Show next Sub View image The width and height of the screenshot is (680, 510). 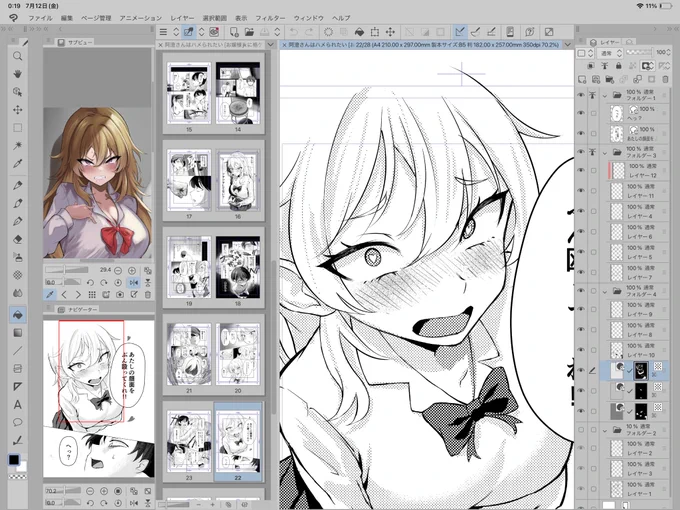pos(78,295)
